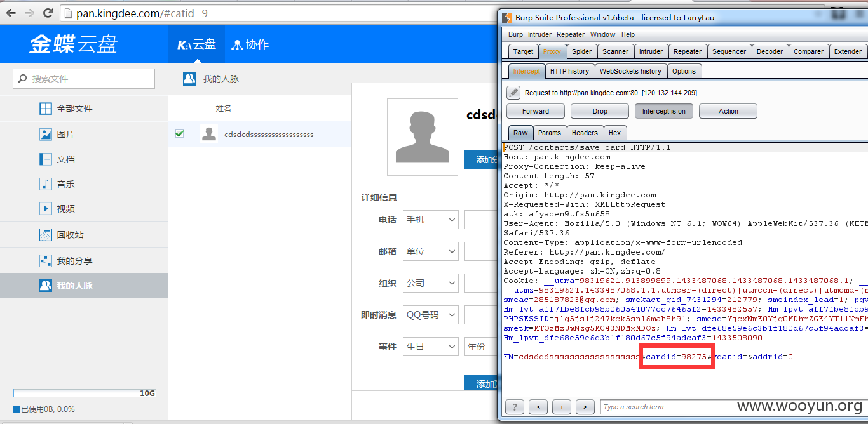
Task: Uncheck the cdsdcds contact checkbox
Action: coord(179,134)
